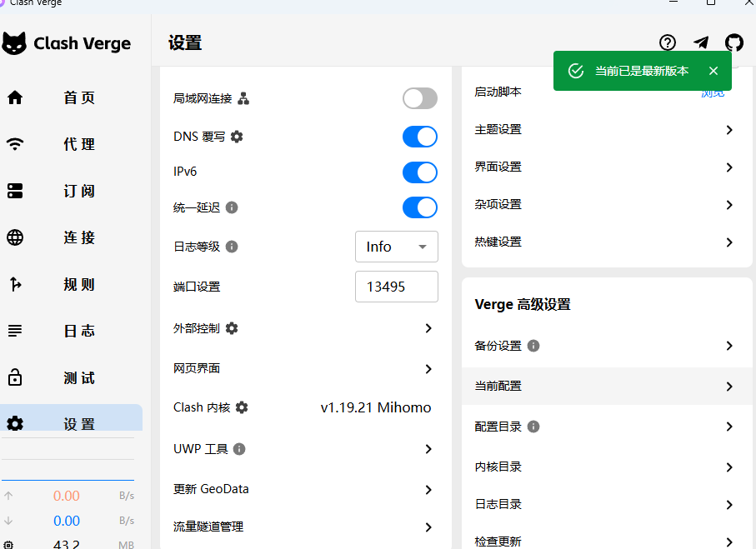The height and width of the screenshot is (549, 756).
Task: Expand the 主题设置 row
Action: coord(606,130)
